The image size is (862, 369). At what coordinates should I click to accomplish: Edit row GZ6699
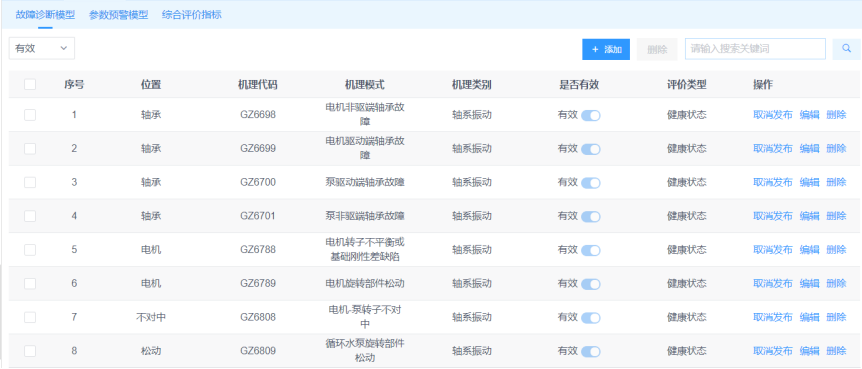point(809,148)
